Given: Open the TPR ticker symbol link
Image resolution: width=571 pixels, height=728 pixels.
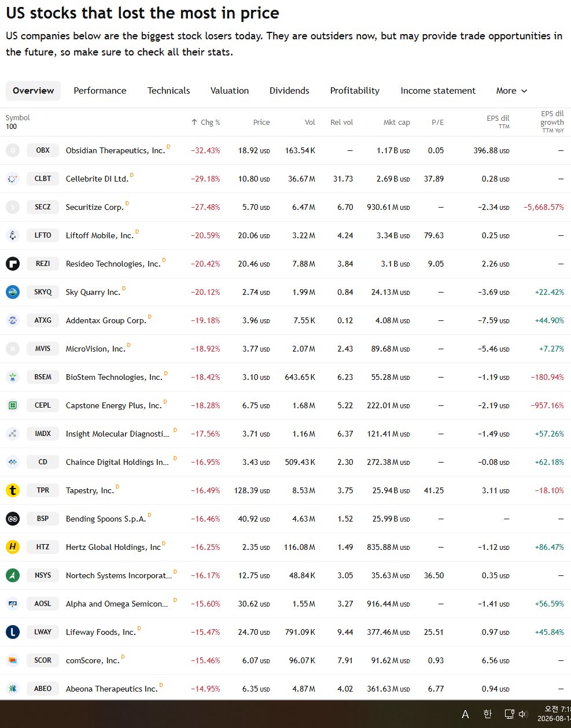Looking at the screenshot, I should click(43, 490).
